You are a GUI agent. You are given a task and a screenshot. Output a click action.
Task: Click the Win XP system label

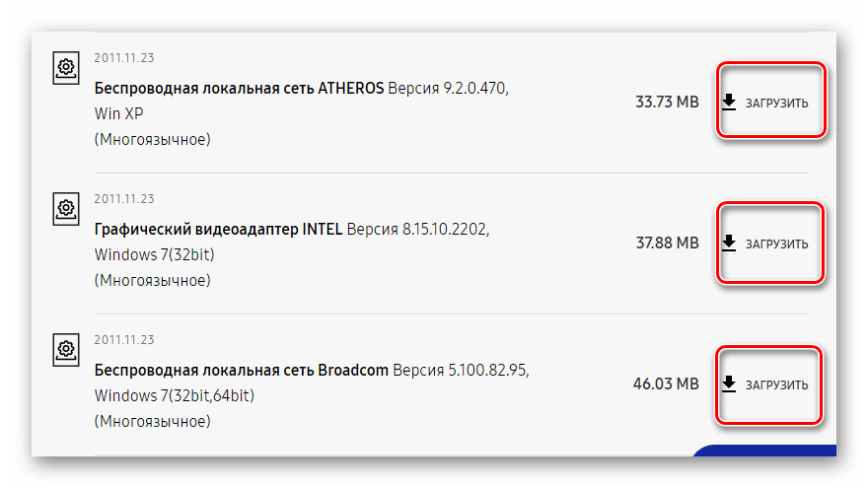tap(120, 113)
